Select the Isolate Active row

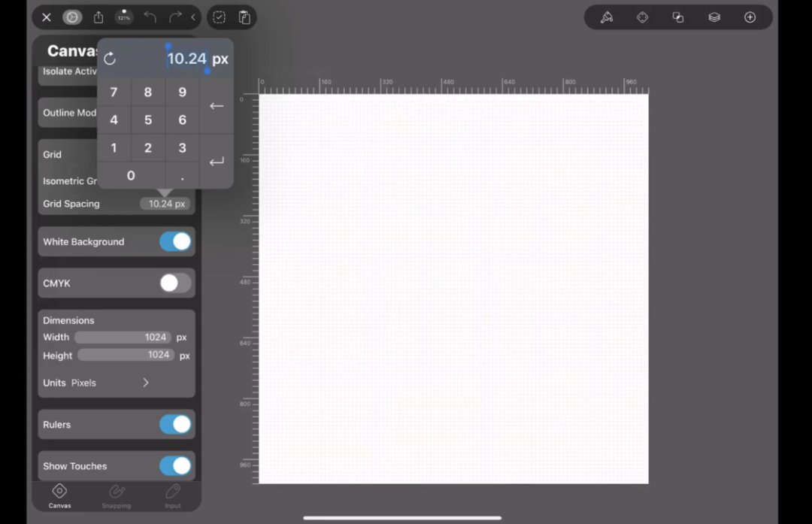coord(68,72)
